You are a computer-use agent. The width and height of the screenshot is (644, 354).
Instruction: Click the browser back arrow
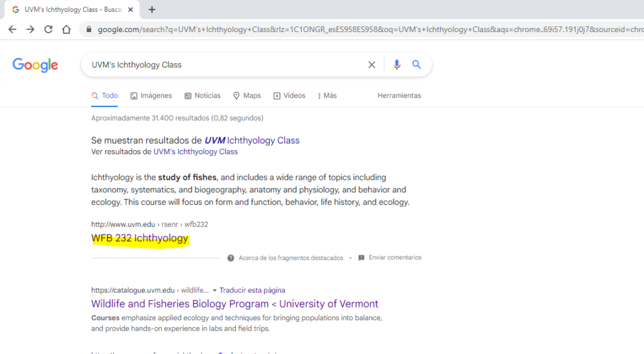(12, 30)
